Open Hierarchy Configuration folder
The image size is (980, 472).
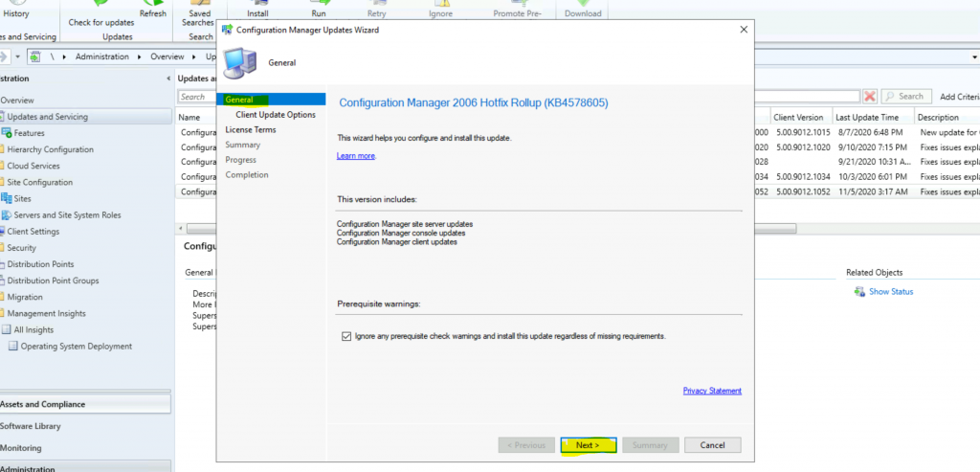coord(50,149)
